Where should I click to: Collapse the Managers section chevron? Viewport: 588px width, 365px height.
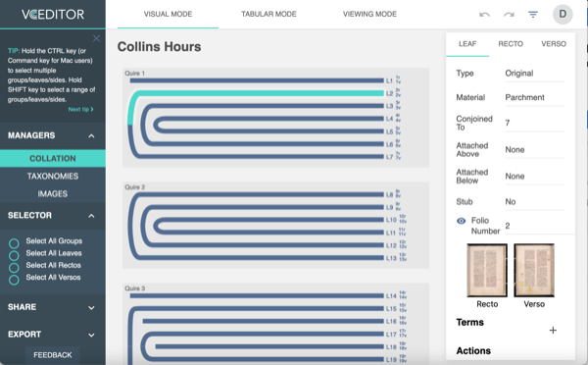point(91,136)
